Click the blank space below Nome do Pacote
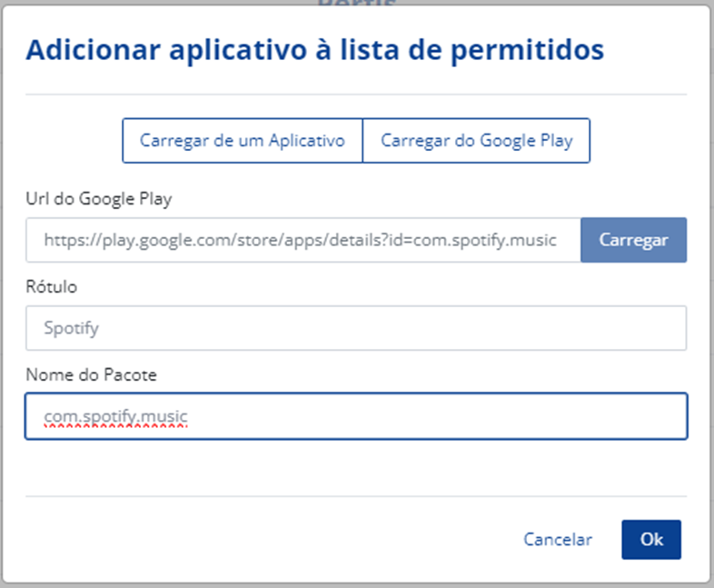This screenshot has width=714, height=588. tap(356, 468)
